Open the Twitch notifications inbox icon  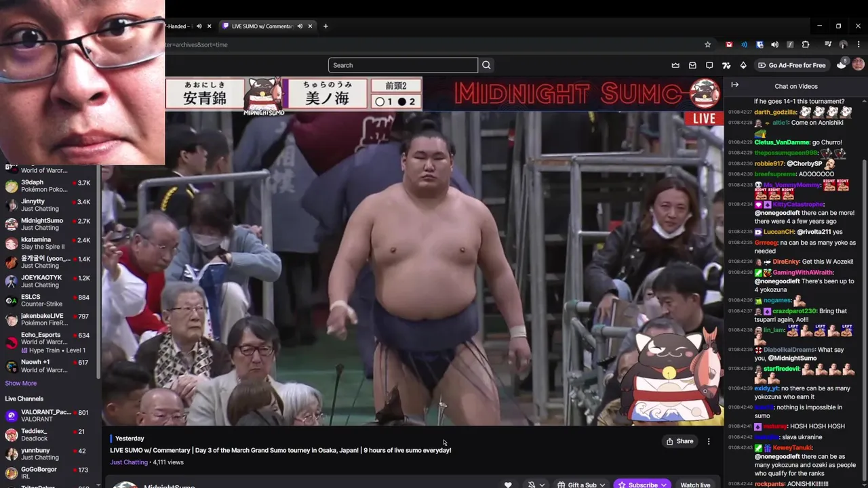coord(692,65)
